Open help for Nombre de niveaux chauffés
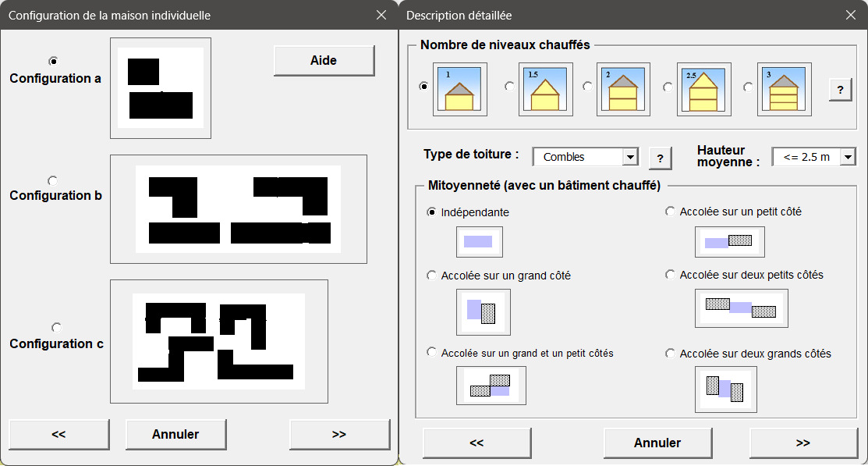The height and width of the screenshot is (466, 868). pos(840,90)
